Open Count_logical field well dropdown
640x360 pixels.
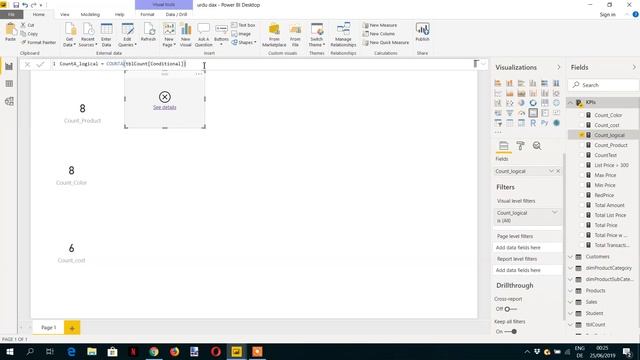[551, 171]
